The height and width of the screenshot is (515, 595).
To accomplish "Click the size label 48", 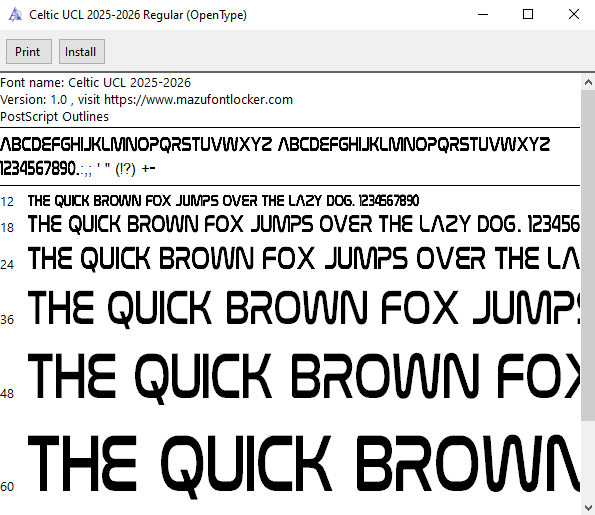I will 7,394.
